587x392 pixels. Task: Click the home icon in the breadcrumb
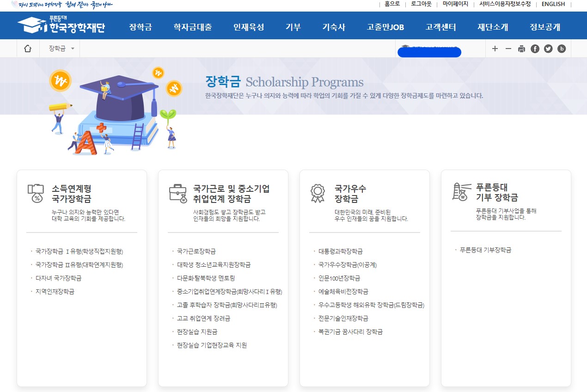pyautogui.click(x=28, y=49)
